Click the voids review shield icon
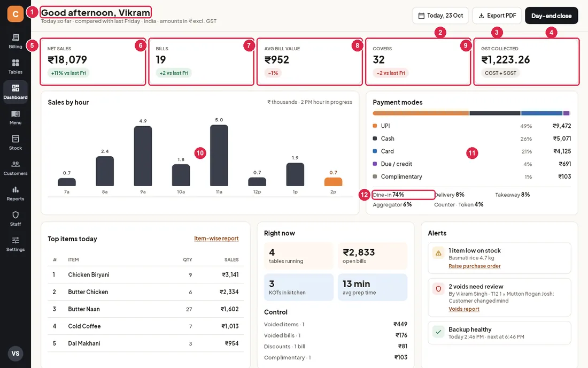Image resolution: width=588 pixels, height=368 pixels. pyautogui.click(x=438, y=289)
